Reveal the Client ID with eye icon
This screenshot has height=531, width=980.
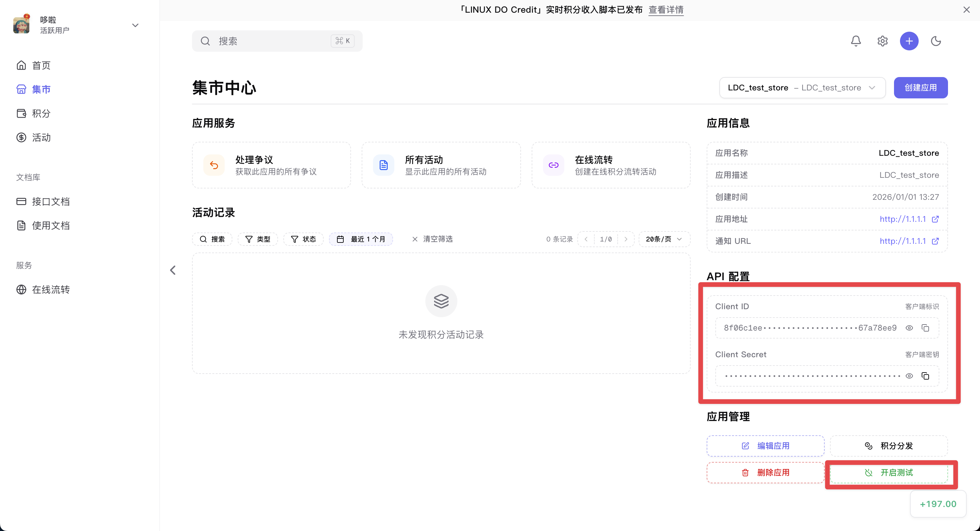(909, 328)
